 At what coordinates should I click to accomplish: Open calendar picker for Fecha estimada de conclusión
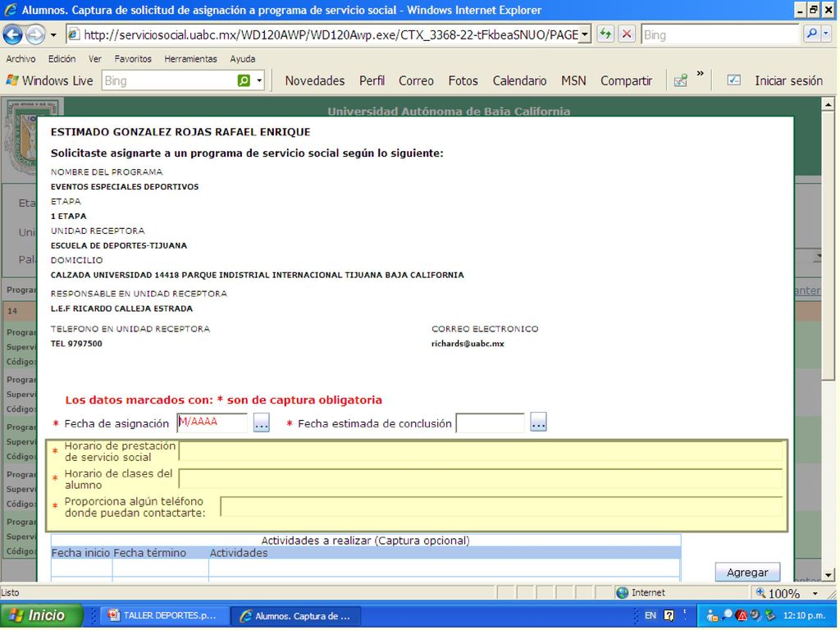click(x=538, y=422)
